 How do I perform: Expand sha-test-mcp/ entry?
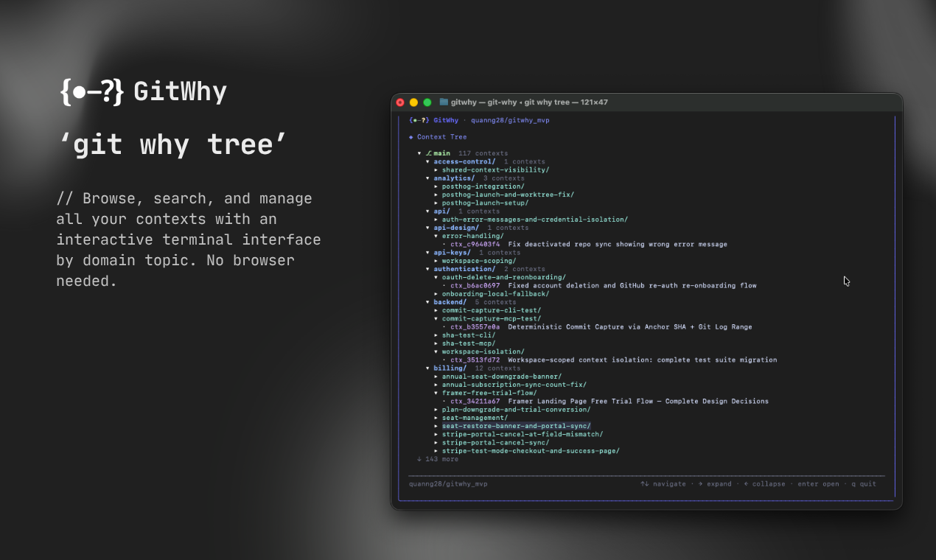[464, 343]
